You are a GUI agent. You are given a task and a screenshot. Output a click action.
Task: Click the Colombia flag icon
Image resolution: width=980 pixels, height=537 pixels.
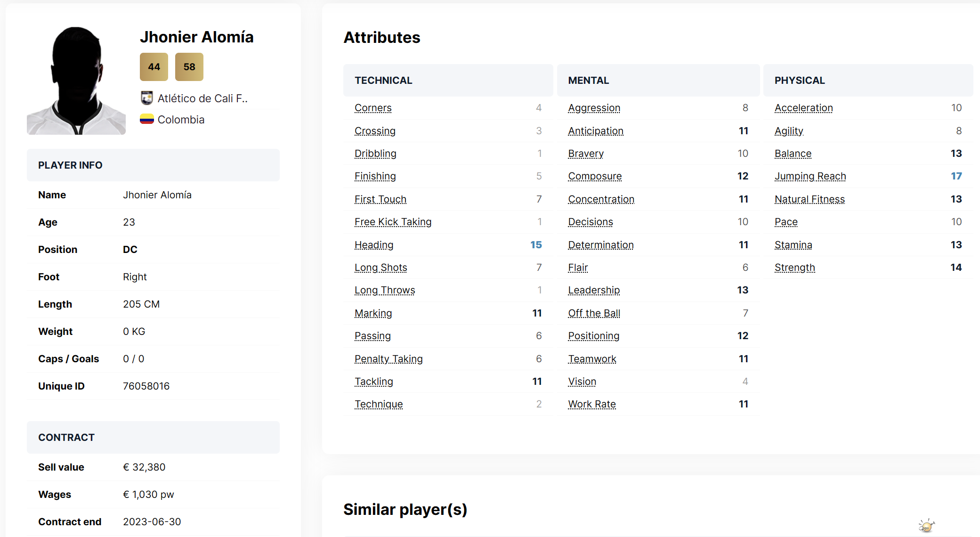(147, 119)
